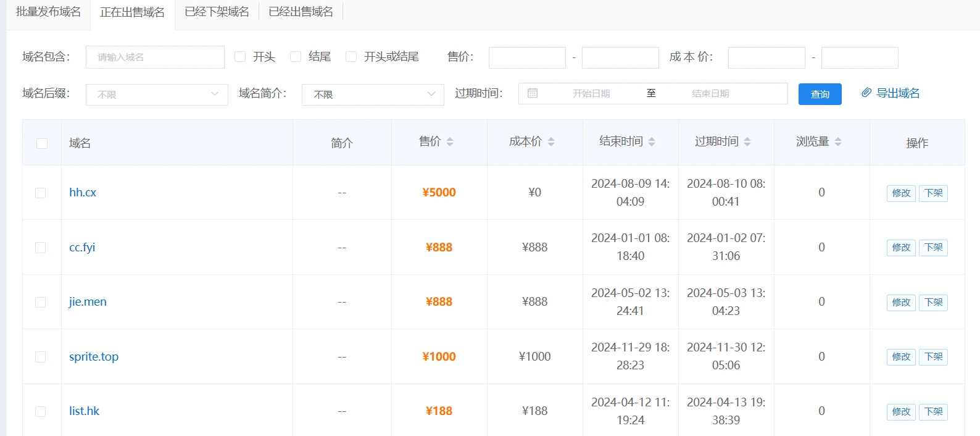Focus the 域名包含 input field

coord(155,57)
